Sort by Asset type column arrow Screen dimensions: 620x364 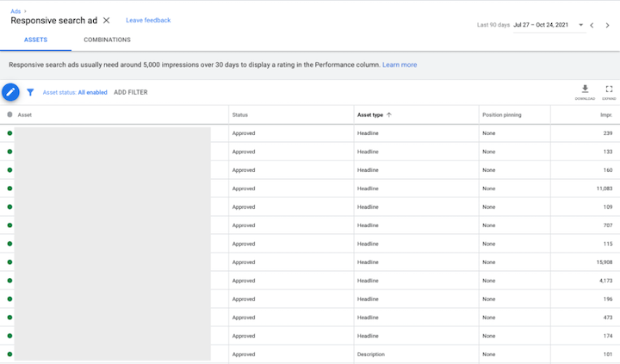click(389, 114)
